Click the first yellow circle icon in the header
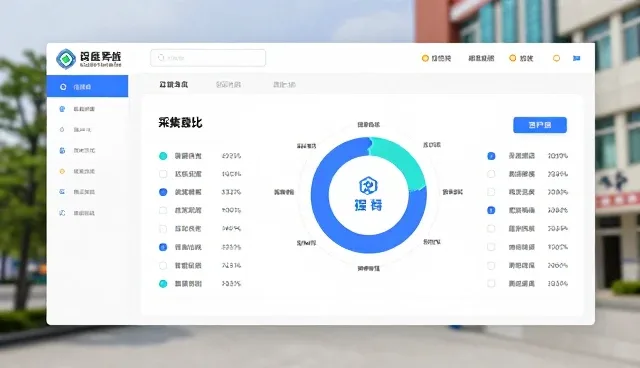This screenshot has width=640, height=368. coord(425,58)
